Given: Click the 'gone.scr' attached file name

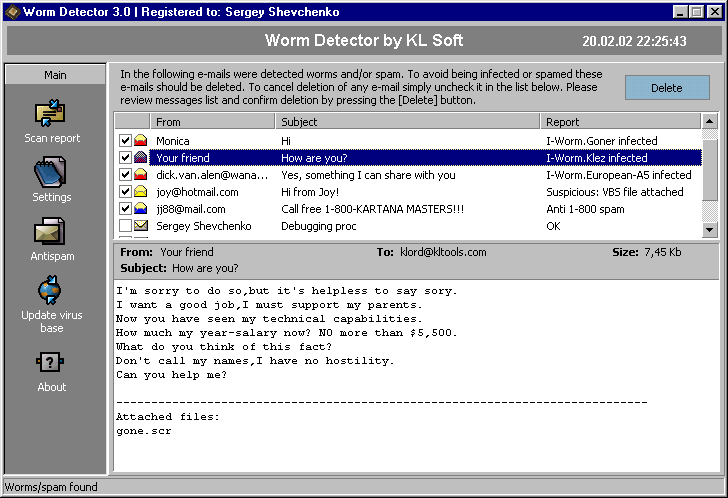Looking at the screenshot, I should pos(143,431).
